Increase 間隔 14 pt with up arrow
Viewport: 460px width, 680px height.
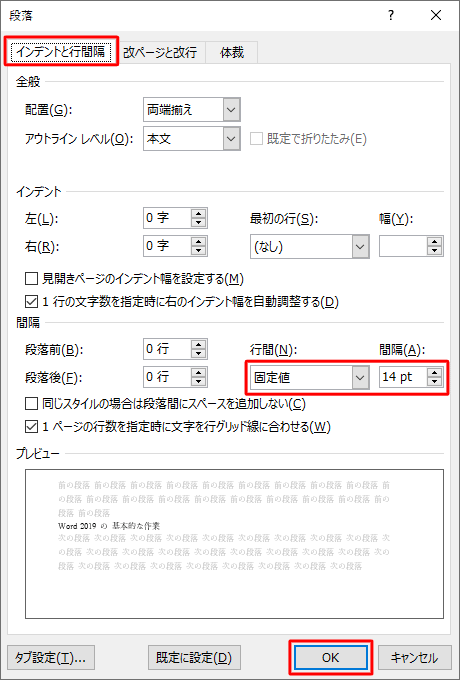click(434, 373)
